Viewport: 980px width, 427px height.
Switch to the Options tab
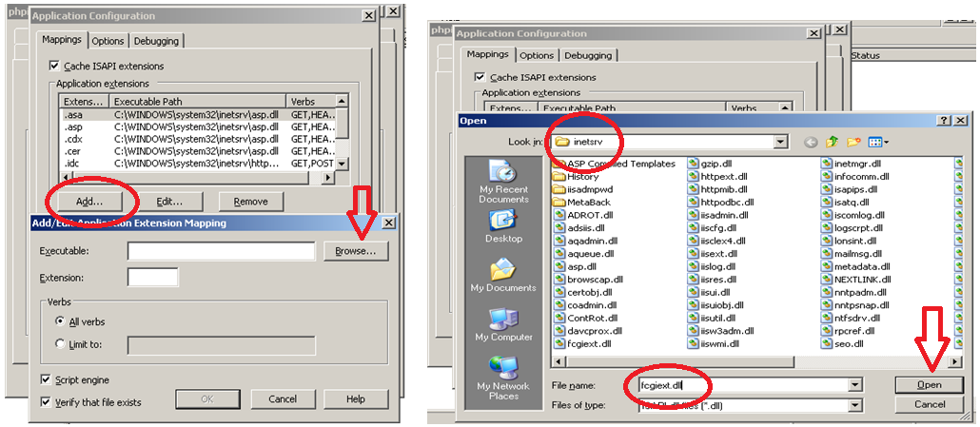coord(108,41)
